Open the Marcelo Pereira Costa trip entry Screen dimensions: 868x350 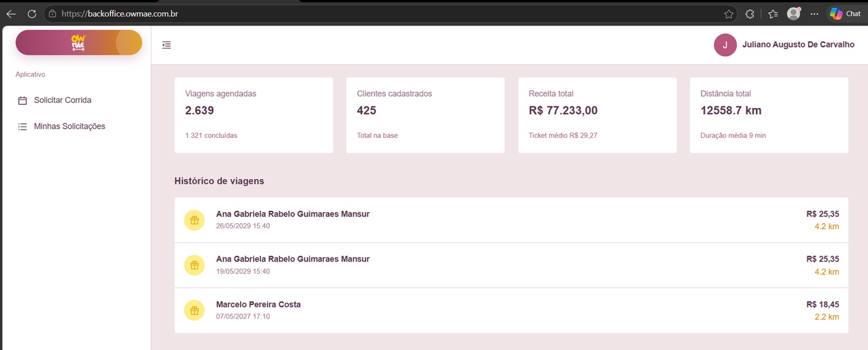(x=511, y=310)
